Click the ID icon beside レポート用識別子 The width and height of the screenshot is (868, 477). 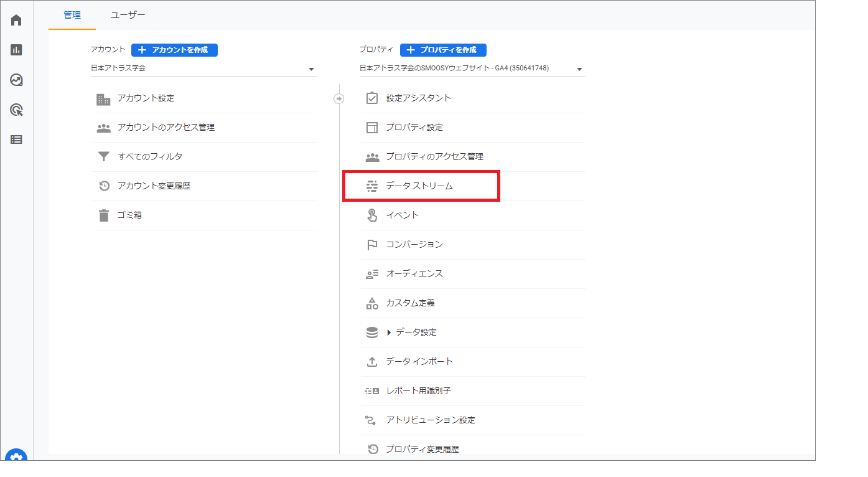pyautogui.click(x=372, y=391)
